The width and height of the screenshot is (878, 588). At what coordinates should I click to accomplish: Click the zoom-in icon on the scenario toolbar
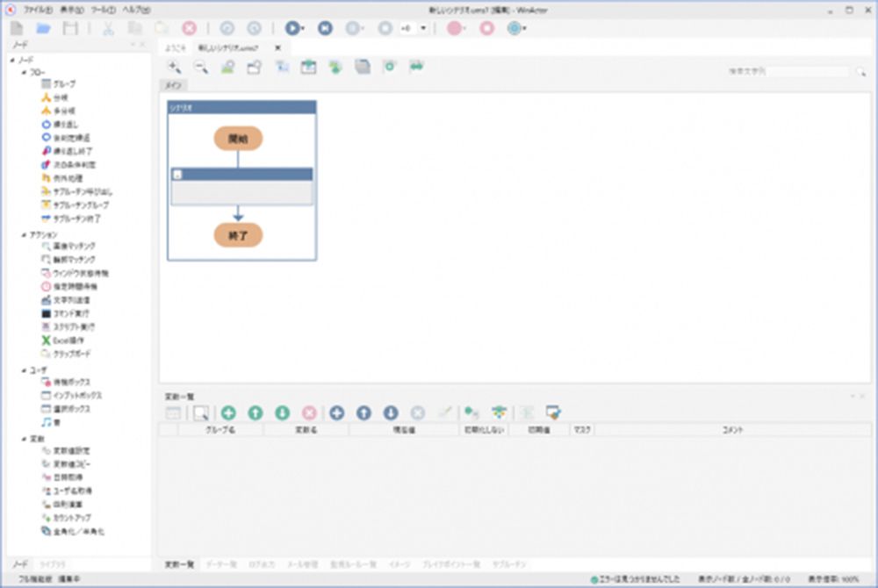tap(175, 66)
